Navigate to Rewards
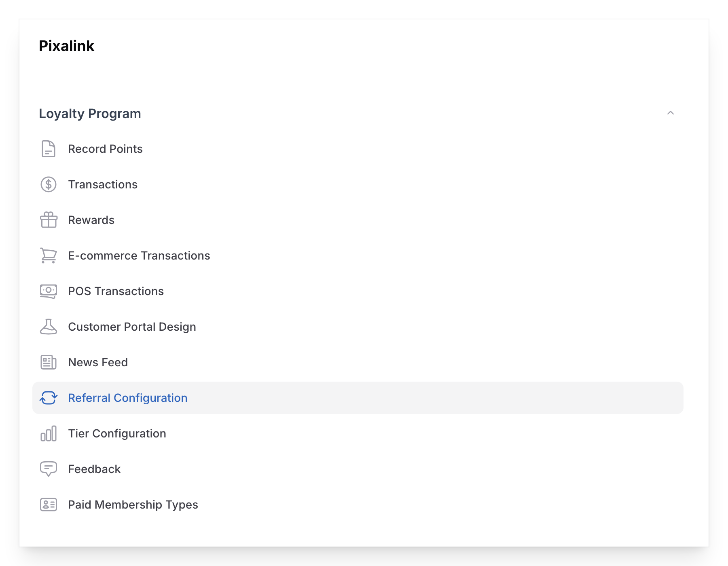Image resolution: width=728 pixels, height=566 pixels. pyautogui.click(x=91, y=220)
